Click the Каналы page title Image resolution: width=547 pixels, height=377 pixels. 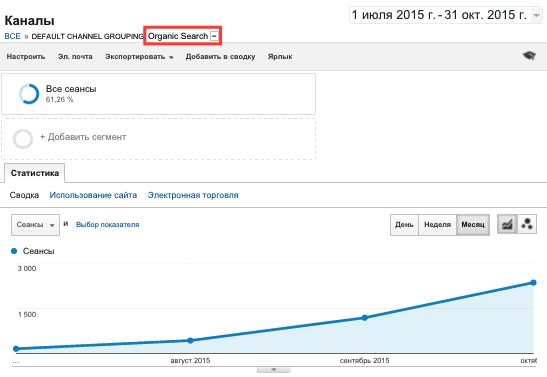(29, 21)
